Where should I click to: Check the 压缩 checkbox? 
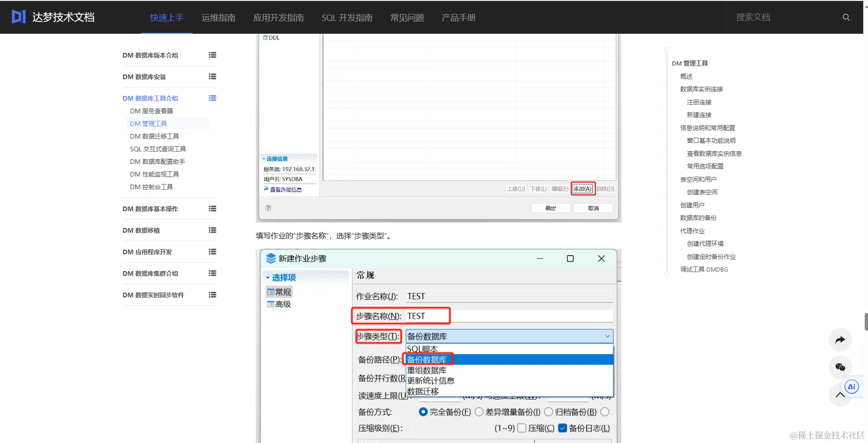click(522, 428)
